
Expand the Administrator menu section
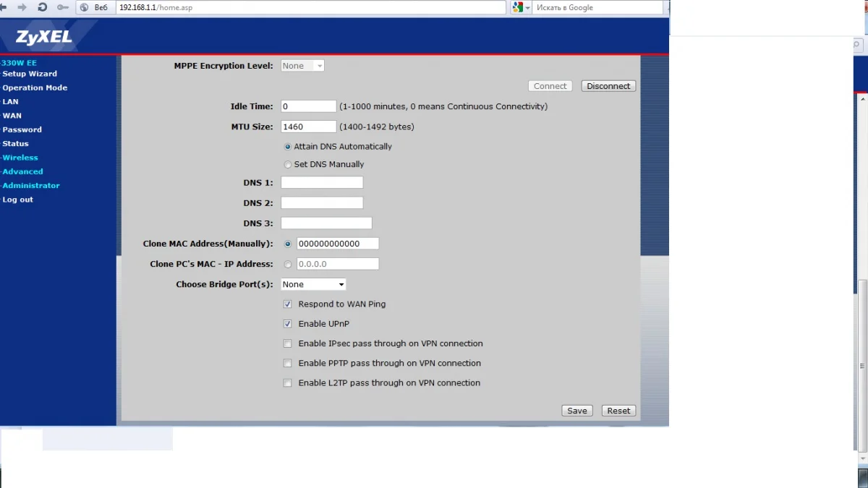(x=30, y=186)
